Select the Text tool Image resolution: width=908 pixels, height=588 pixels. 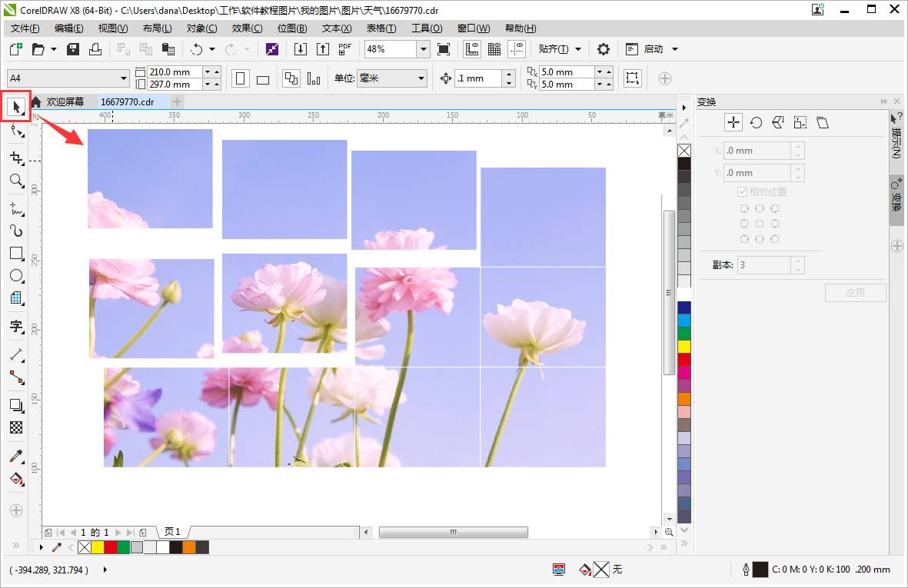pos(16,327)
